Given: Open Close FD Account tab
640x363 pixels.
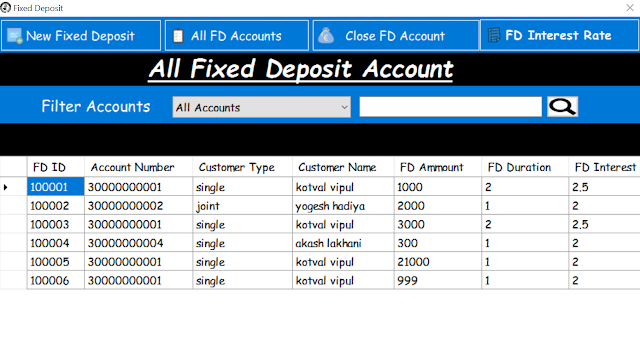Looking at the screenshot, I should pos(396,36).
